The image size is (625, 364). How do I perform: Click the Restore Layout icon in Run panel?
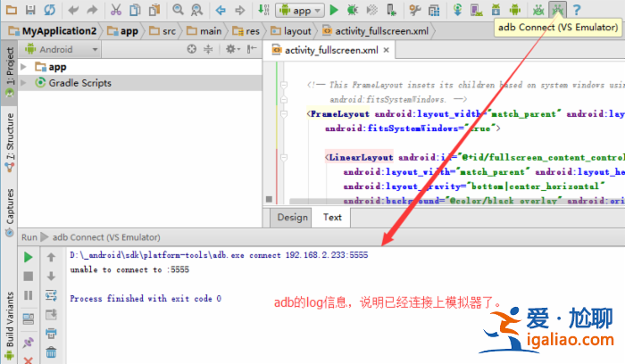pos(28,318)
